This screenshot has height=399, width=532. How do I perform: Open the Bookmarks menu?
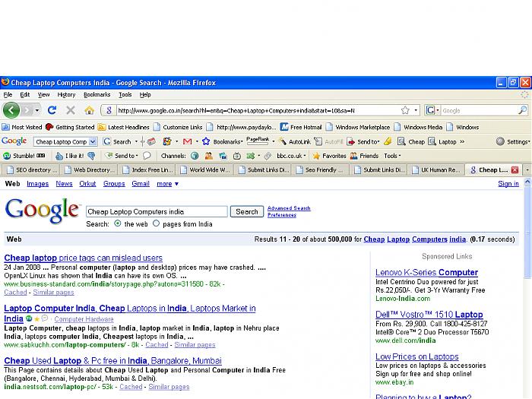(x=97, y=95)
